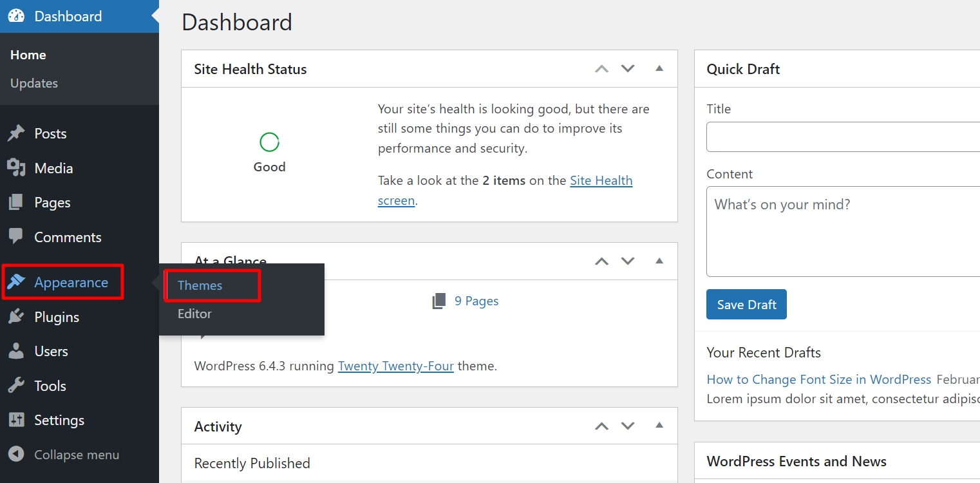
Task: Move Site Health Status widget up
Action: coord(601,69)
